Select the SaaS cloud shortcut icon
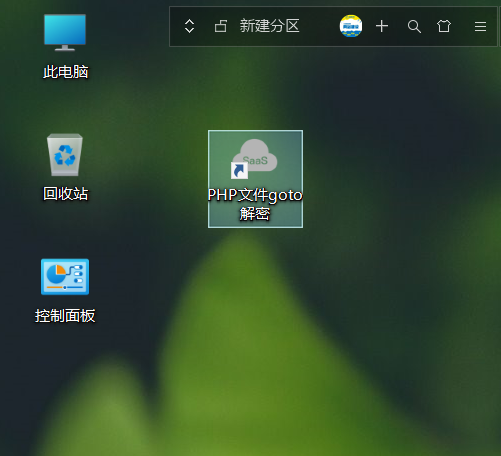Screen dimensions: 501x456 (255, 158)
